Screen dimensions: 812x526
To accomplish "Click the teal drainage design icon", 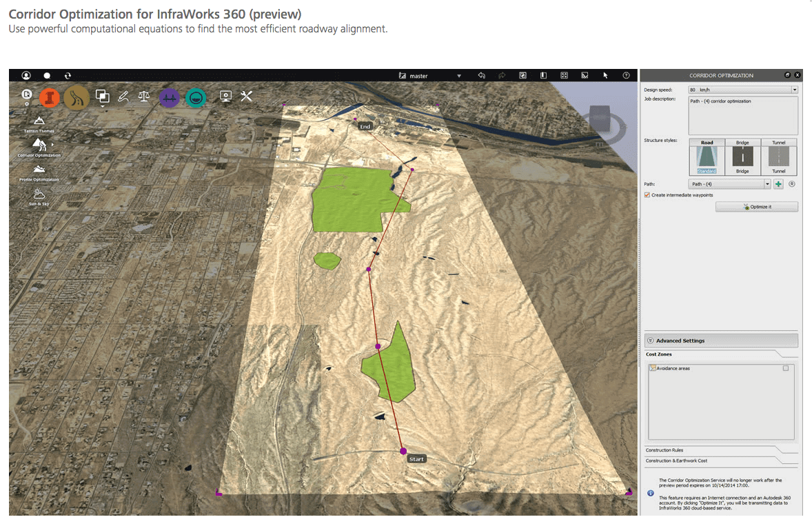I will 196,98.
